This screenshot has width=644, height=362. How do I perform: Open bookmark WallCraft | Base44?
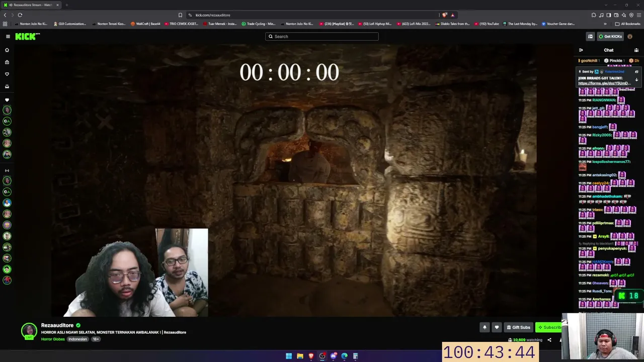coord(145,24)
